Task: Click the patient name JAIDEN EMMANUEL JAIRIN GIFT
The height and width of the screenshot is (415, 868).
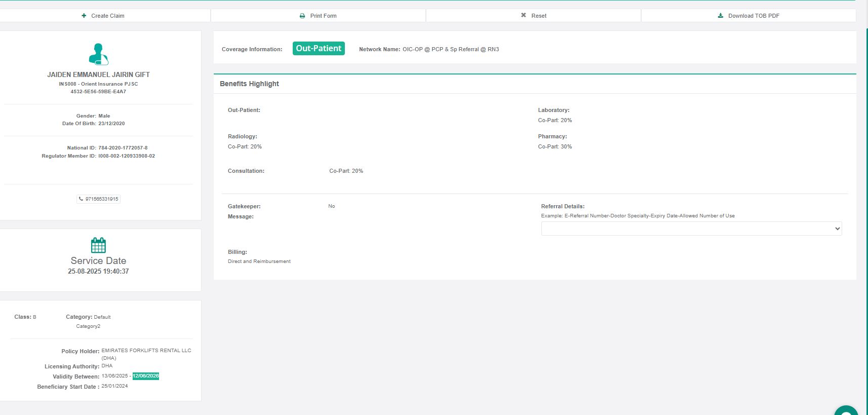Action: (98, 74)
